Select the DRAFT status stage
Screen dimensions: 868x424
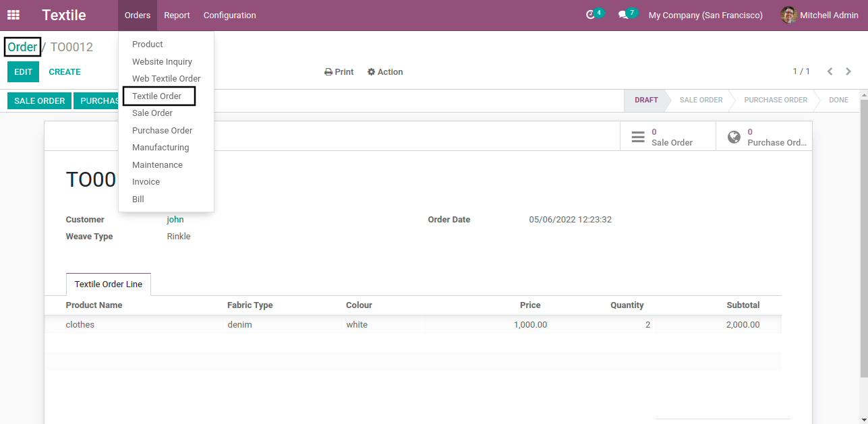[x=646, y=100]
